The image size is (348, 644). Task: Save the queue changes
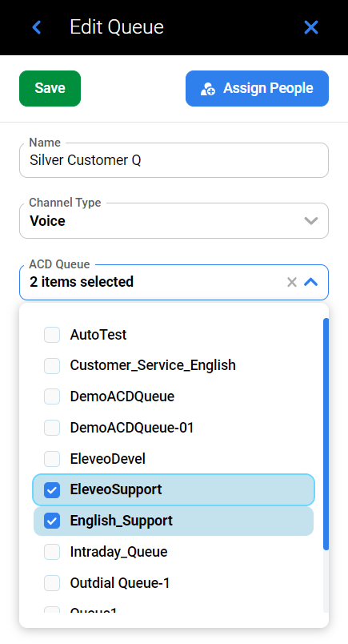50,88
